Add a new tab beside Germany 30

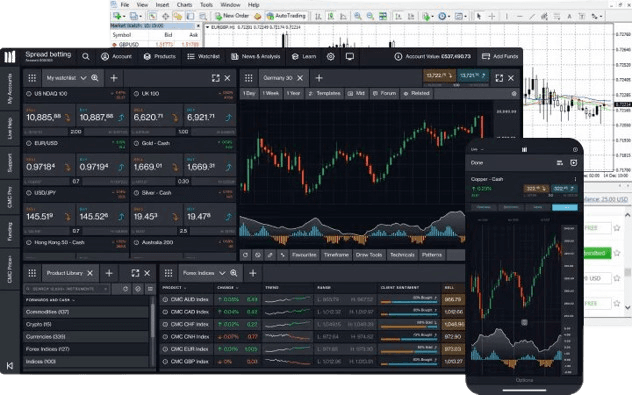pyautogui.click(x=319, y=78)
